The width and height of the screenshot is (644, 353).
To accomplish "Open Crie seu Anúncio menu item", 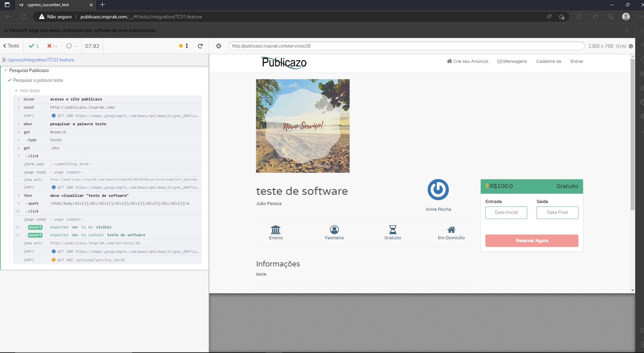I will click(467, 61).
